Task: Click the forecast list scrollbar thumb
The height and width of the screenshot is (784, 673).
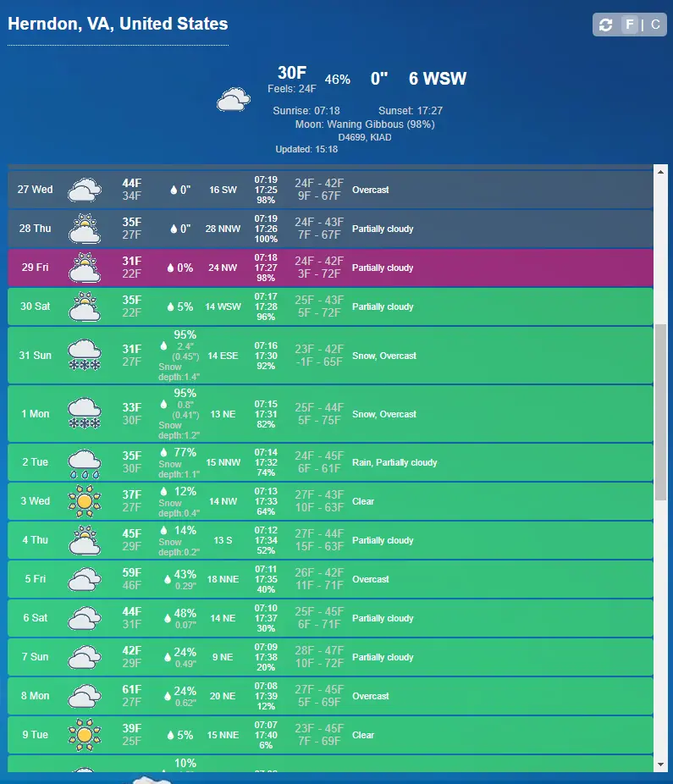Action: pyautogui.click(x=661, y=411)
